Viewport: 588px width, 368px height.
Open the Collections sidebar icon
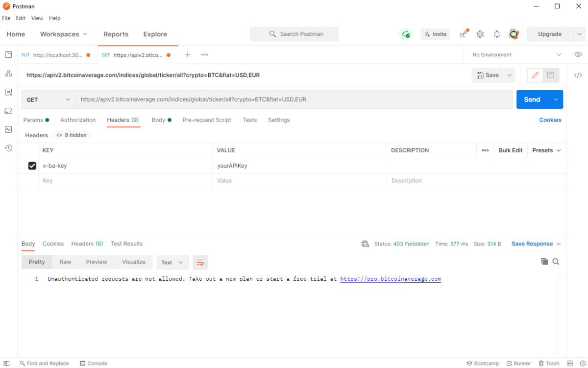pyautogui.click(x=8, y=55)
